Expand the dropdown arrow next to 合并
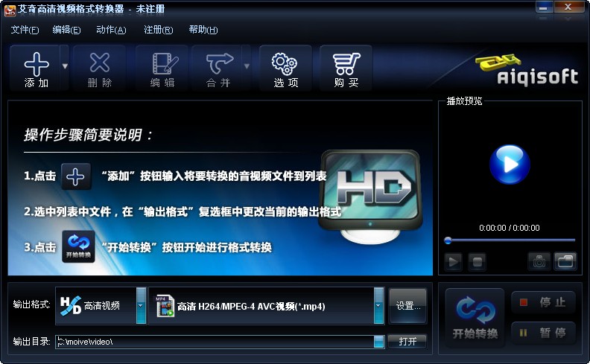 pyautogui.click(x=247, y=66)
